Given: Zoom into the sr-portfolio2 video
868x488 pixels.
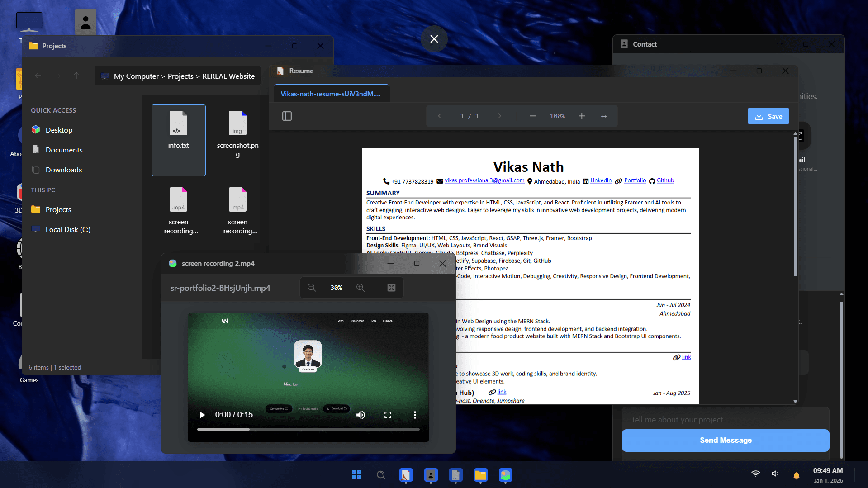Looking at the screenshot, I should (360, 287).
